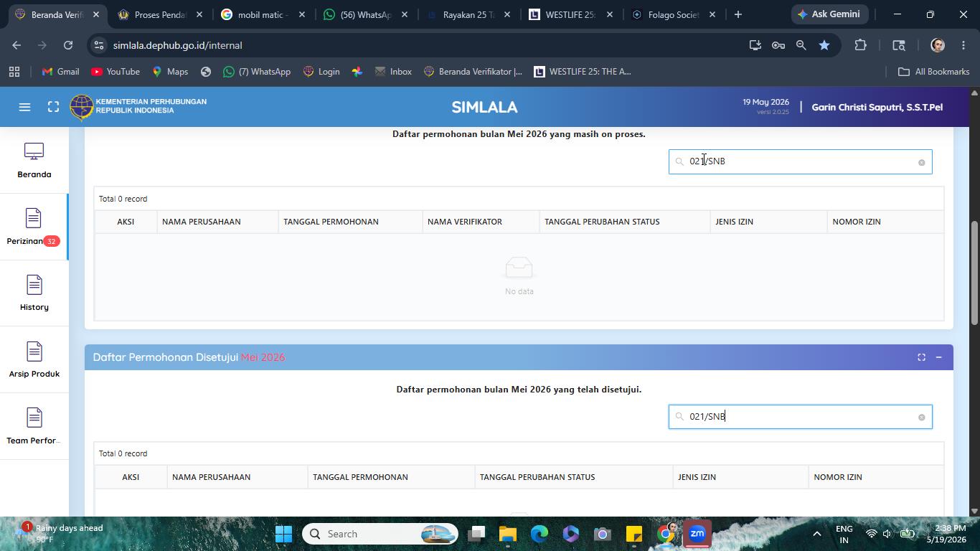Open the hamburger menu in SIMLALA header
This screenshot has height=551, width=980.
click(24, 107)
